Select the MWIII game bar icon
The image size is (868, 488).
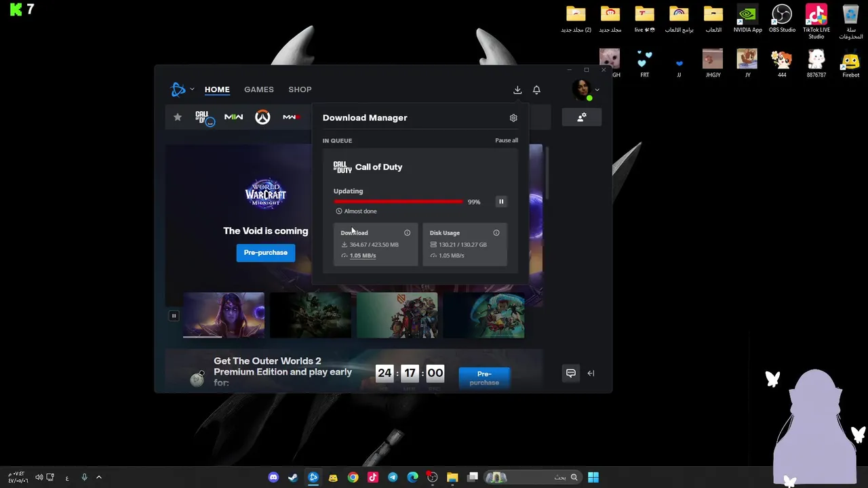coord(291,117)
